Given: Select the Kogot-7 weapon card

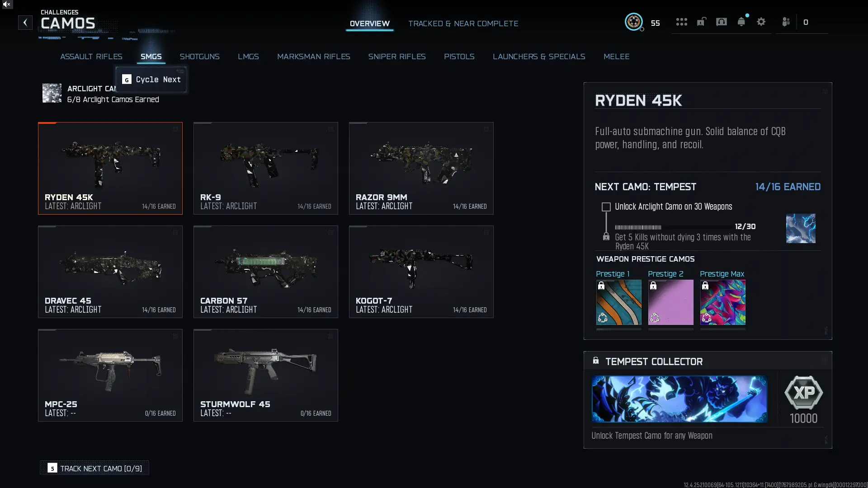Looking at the screenshot, I should [x=421, y=272].
